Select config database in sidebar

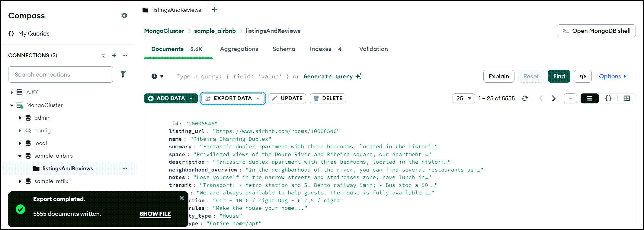point(43,131)
